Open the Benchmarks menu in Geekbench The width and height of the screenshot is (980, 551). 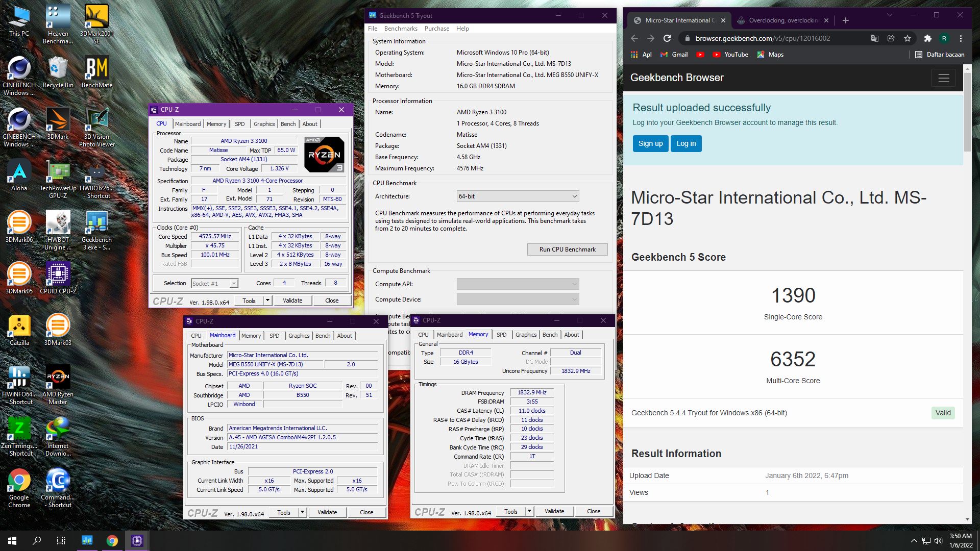pos(401,29)
